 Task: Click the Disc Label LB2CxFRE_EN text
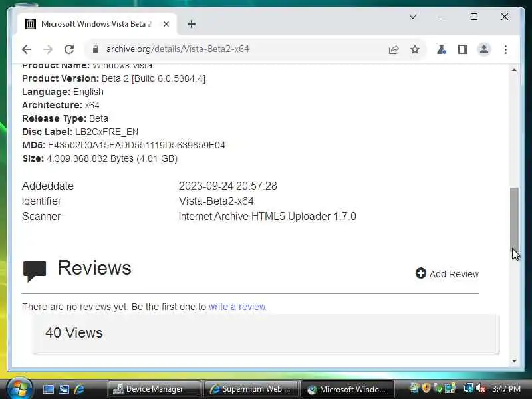106,132
